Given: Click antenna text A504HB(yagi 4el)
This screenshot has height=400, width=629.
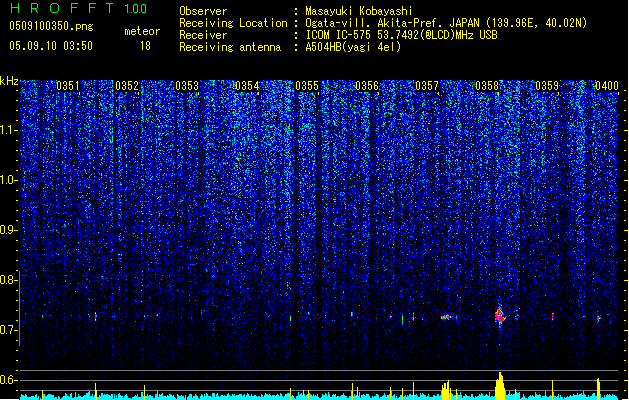Looking at the screenshot, I should (353, 47).
